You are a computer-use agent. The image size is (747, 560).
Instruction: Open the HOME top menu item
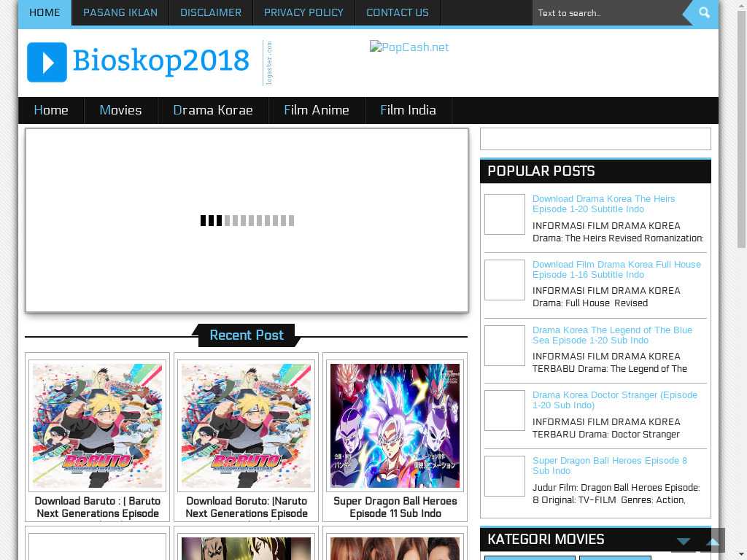point(44,13)
